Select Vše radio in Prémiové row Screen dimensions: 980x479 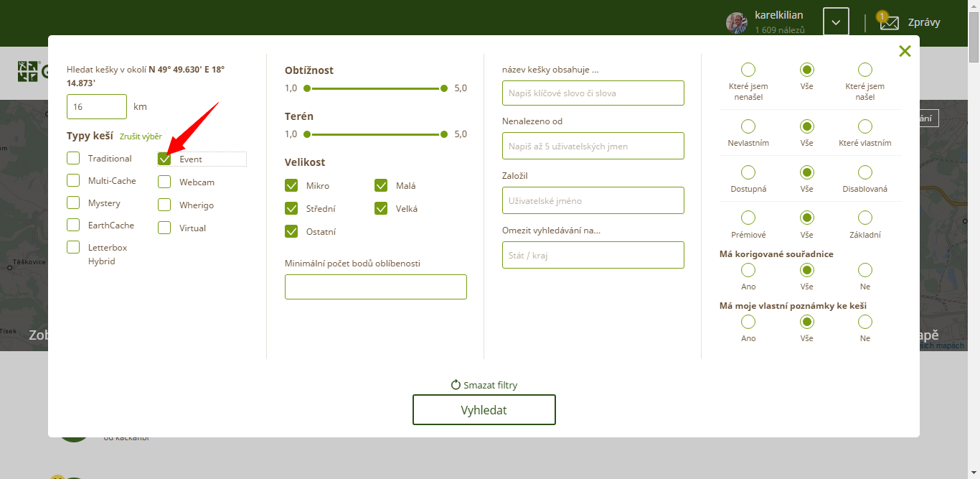point(807,218)
